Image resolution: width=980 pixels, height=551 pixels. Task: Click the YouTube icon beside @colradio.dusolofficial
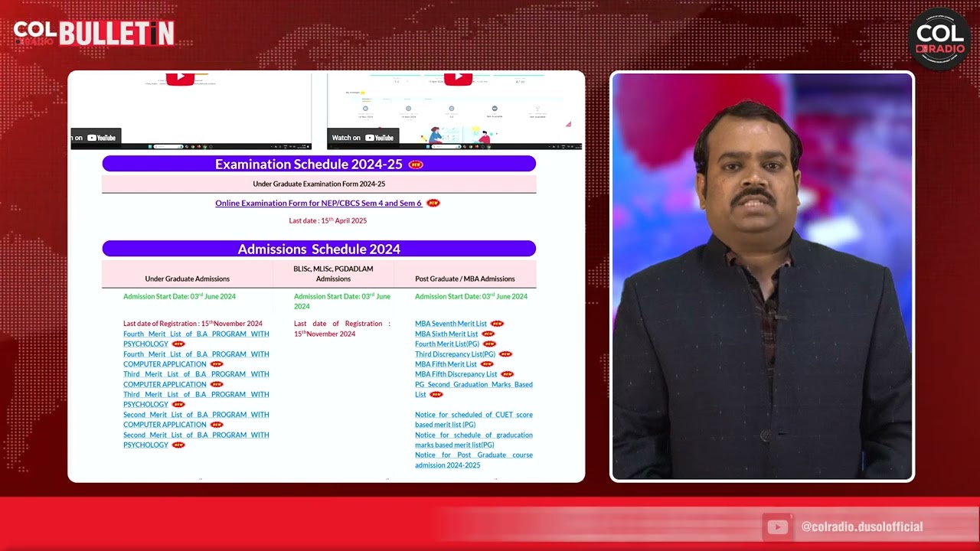(777, 527)
